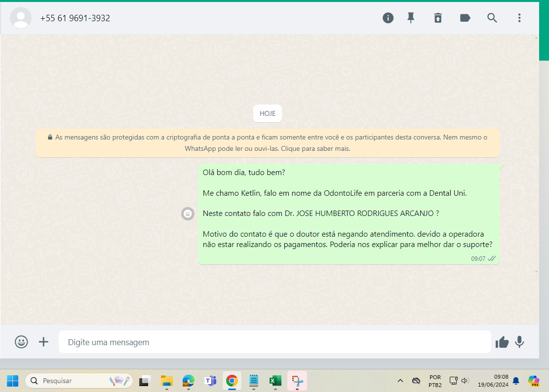Open POR PTB2 language switcher
The width and height of the screenshot is (549, 392).
click(x=435, y=381)
